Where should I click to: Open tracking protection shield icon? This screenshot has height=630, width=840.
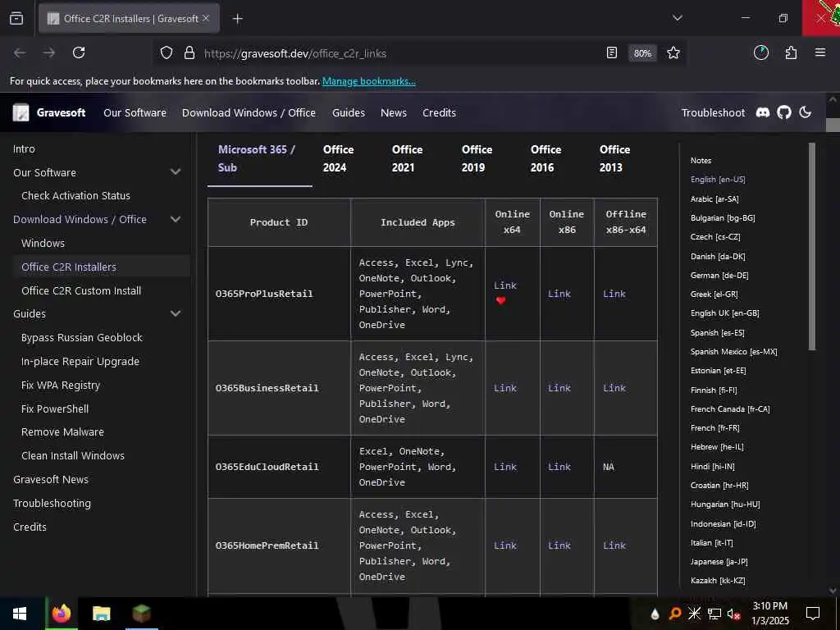[x=167, y=53]
